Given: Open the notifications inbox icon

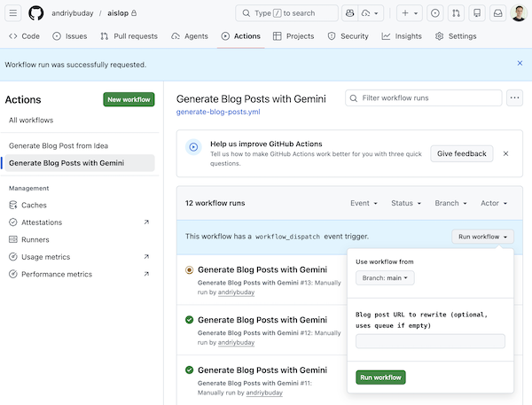Looking at the screenshot, I should (x=498, y=13).
